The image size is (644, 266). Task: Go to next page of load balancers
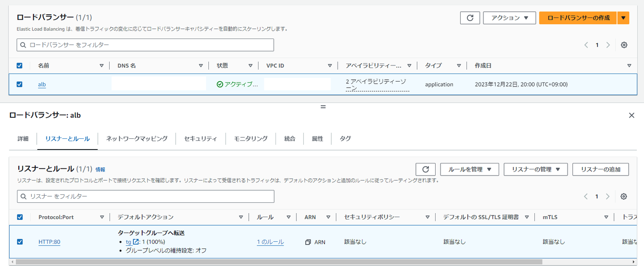pyautogui.click(x=608, y=45)
